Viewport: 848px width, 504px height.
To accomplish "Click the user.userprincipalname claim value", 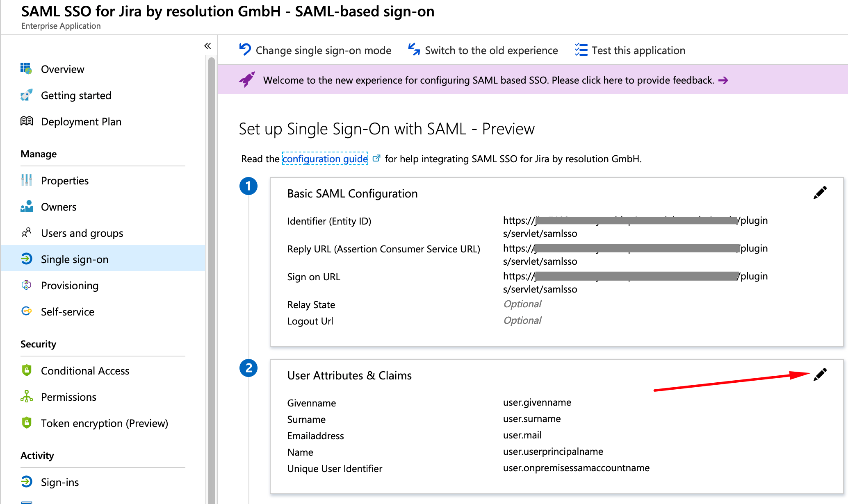I will click(553, 452).
